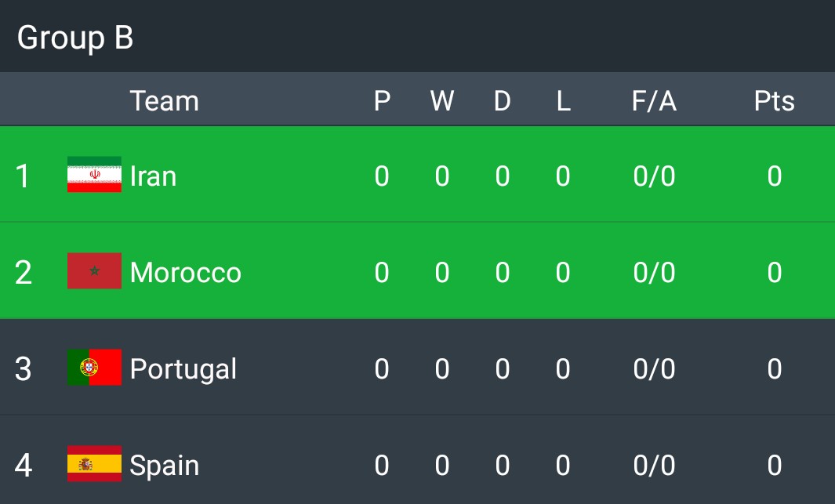Click the Spain flag icon
Image resolution: width=835 pixels, height=504 pixels.
[94, 463]
